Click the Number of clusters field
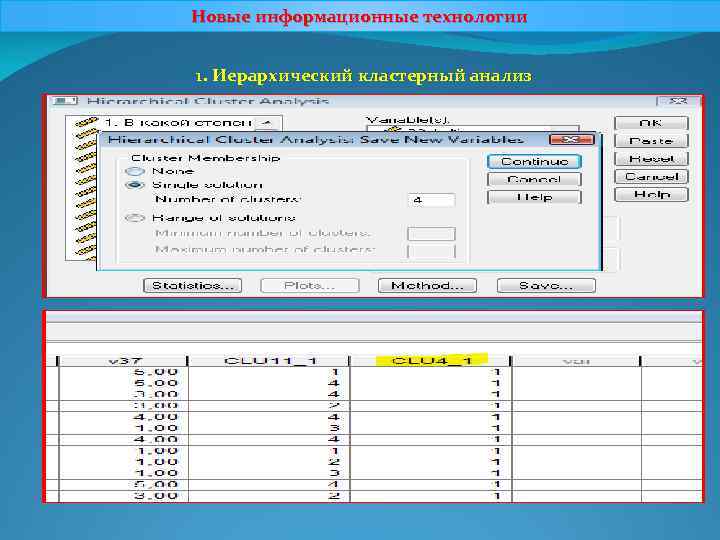 pos(431,200)
